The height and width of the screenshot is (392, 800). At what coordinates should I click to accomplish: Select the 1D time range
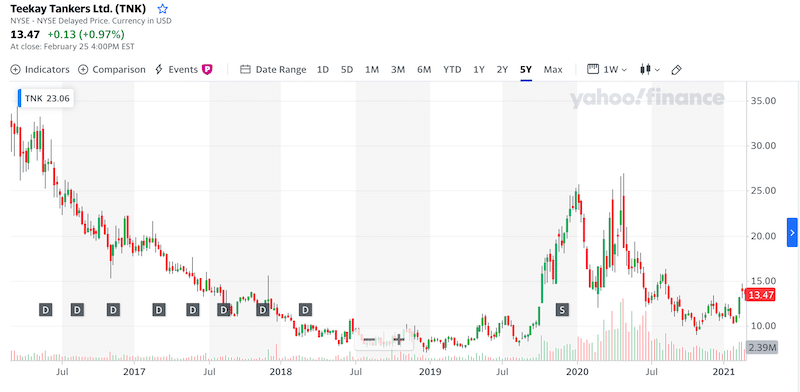pos(322,69)
